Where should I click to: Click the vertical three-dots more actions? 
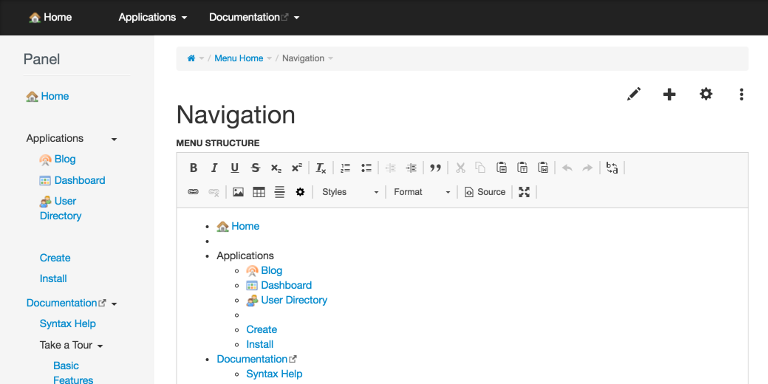tap(742, 94)
